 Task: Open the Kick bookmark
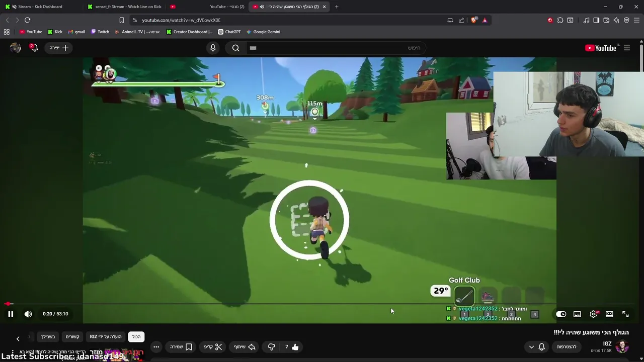pyautogui.click(x=55, y=32)
